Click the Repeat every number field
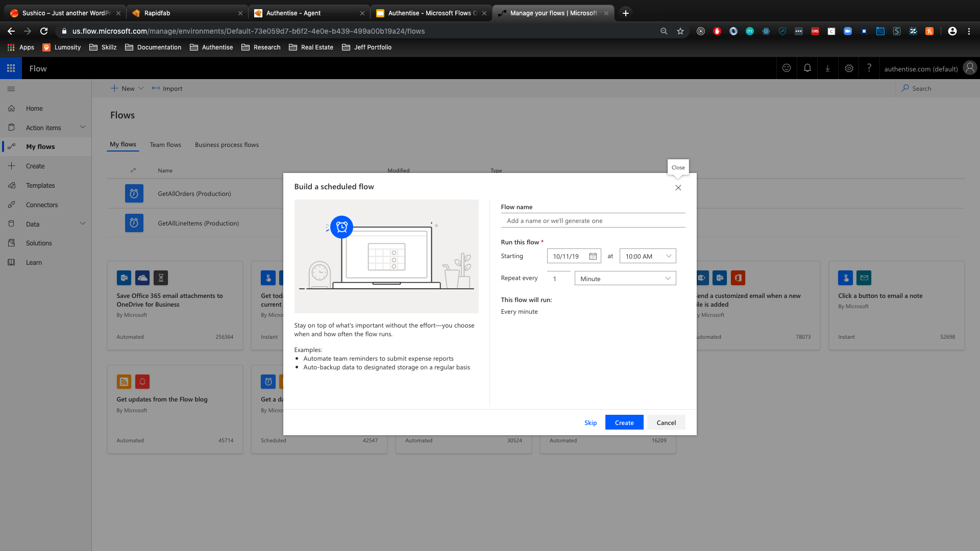Viewport: 980px width, 551px height. (x=558, y=279)
